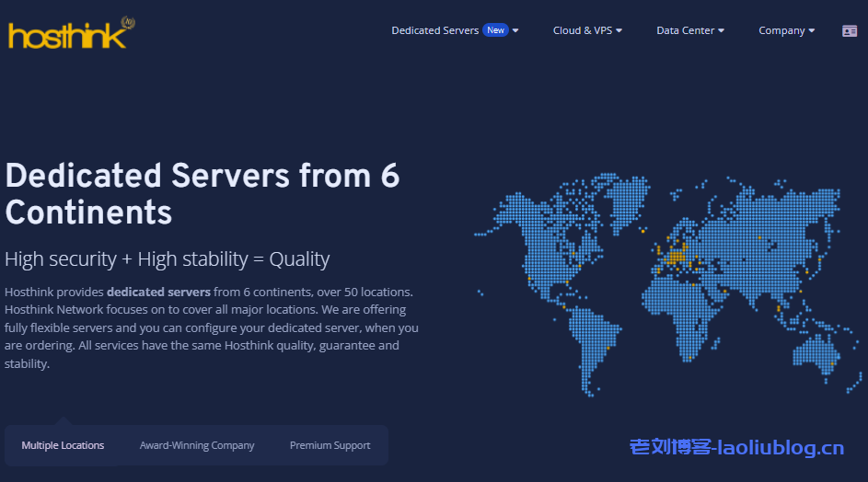868x482 pixels.
Task: Open the contact card icon in header
Action: (849, 30)
